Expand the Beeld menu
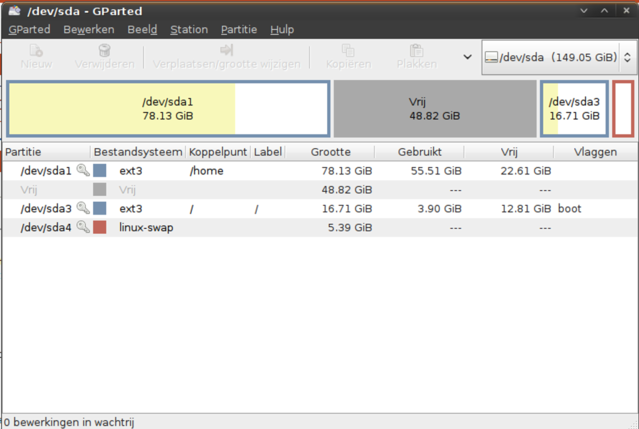The width and height of the screenshot is (639, 429). pos(142,30)
